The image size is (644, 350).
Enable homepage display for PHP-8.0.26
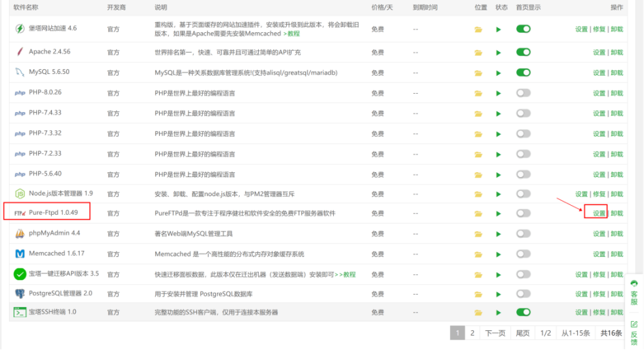click(523, 93)
